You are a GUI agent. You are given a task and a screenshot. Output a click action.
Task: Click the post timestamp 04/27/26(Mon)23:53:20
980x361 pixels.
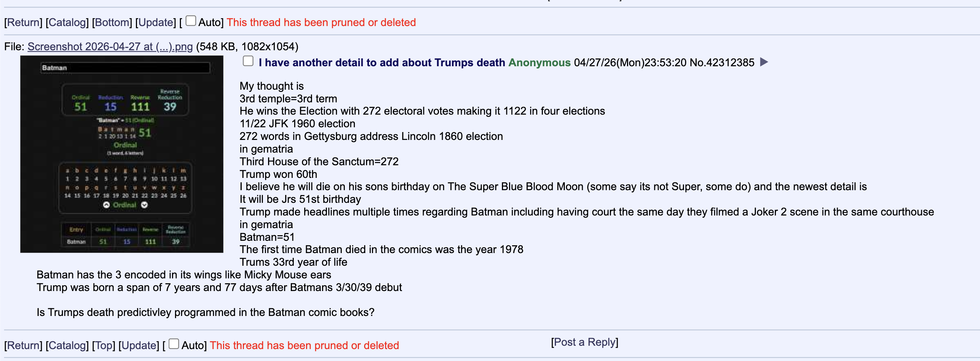click(x=630, y=63)
